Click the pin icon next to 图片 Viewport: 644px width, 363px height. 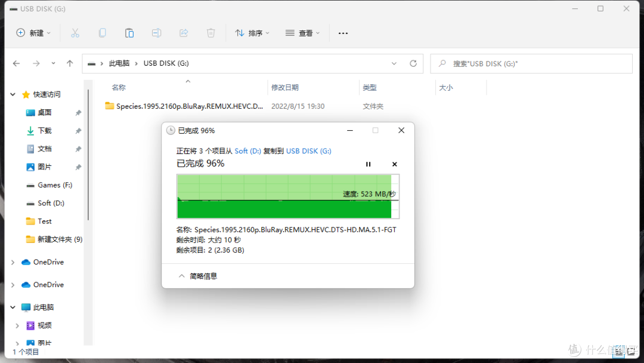pyautogui.click(x=78, y=167)
